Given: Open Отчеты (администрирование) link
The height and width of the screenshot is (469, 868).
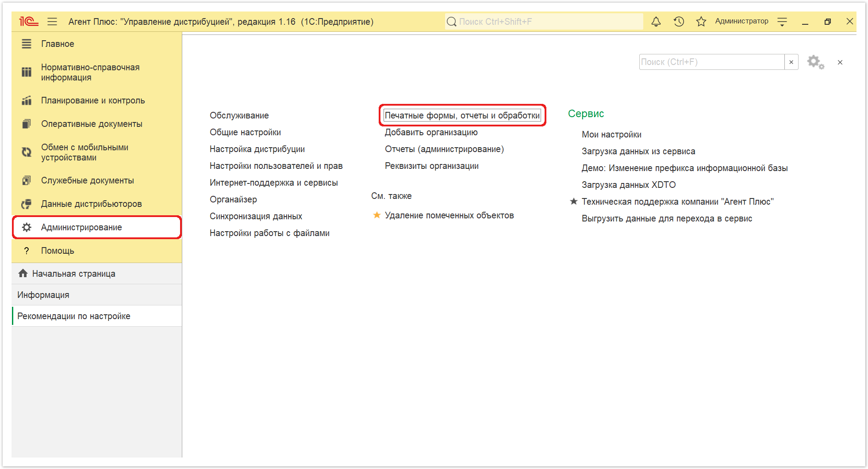Looking at the screenshot, I should click(x=444, y=149).
